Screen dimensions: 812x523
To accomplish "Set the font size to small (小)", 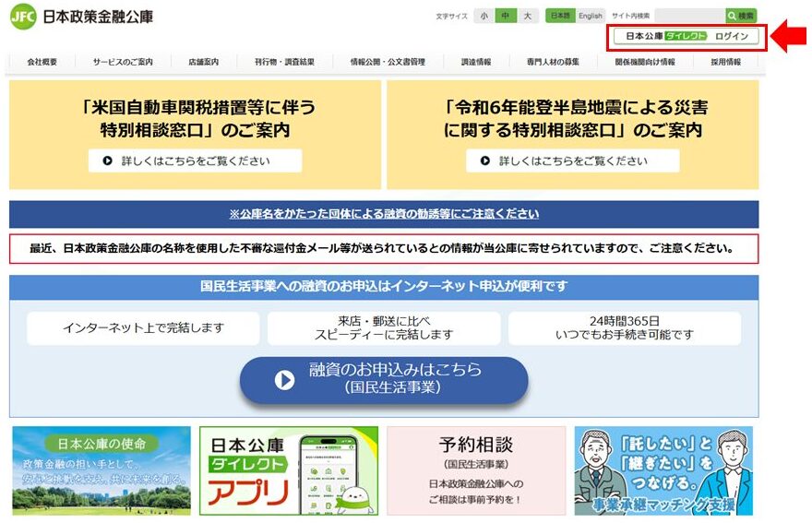I will [x=484, y=16].
